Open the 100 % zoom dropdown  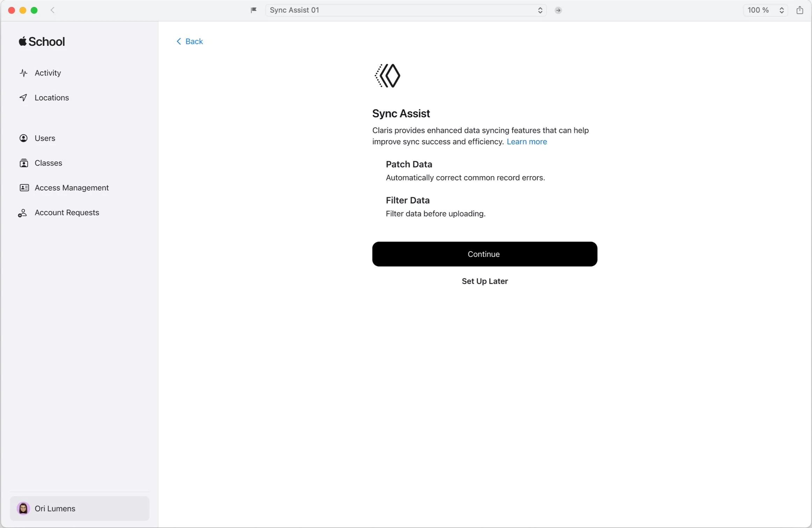(x=765, y=10)
